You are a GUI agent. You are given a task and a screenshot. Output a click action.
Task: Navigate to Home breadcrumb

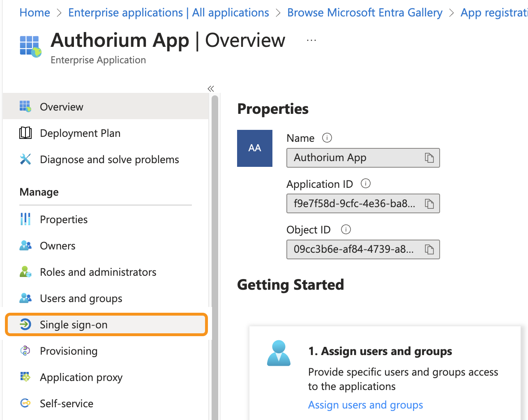click(35, 13)
